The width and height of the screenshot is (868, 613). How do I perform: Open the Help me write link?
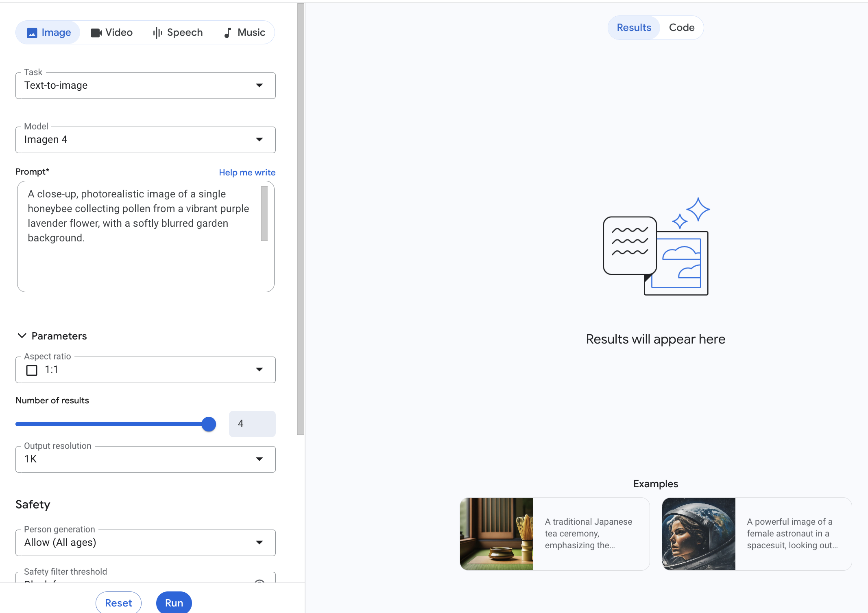pos(246,172)
